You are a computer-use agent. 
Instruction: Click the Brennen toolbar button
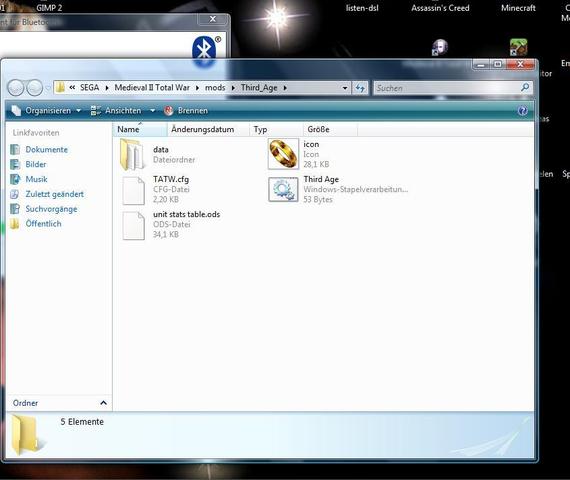coord(186,111)
